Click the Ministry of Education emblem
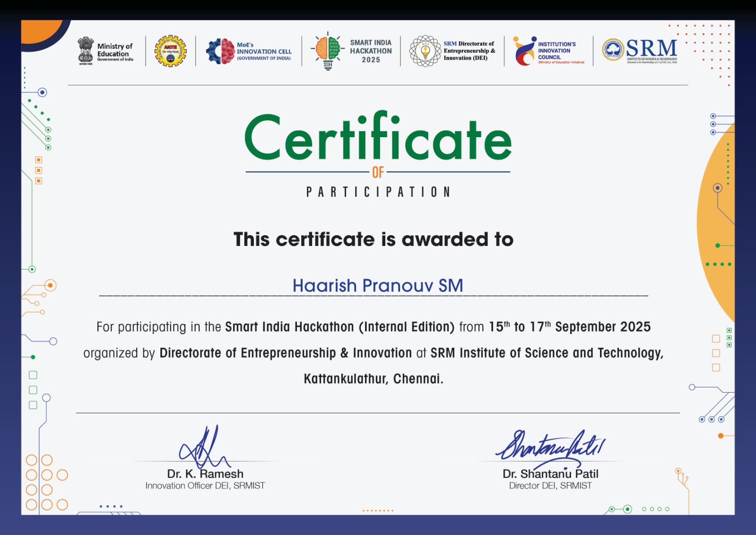Viewport: 756px width, 535px height. click(86, 50)
